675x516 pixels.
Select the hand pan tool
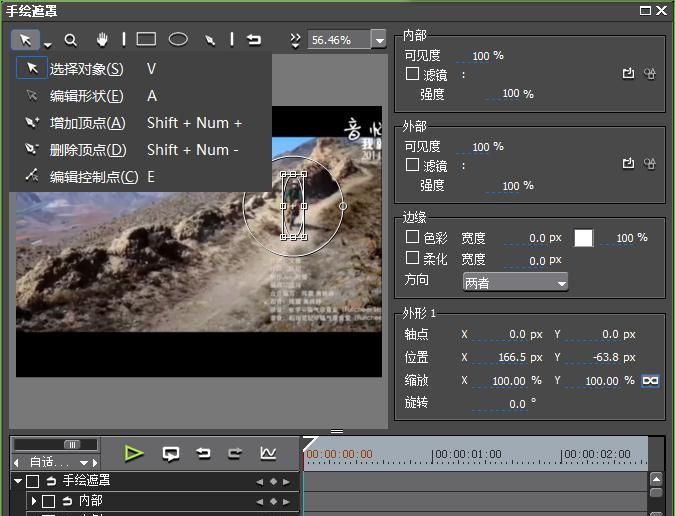[102, 40]
